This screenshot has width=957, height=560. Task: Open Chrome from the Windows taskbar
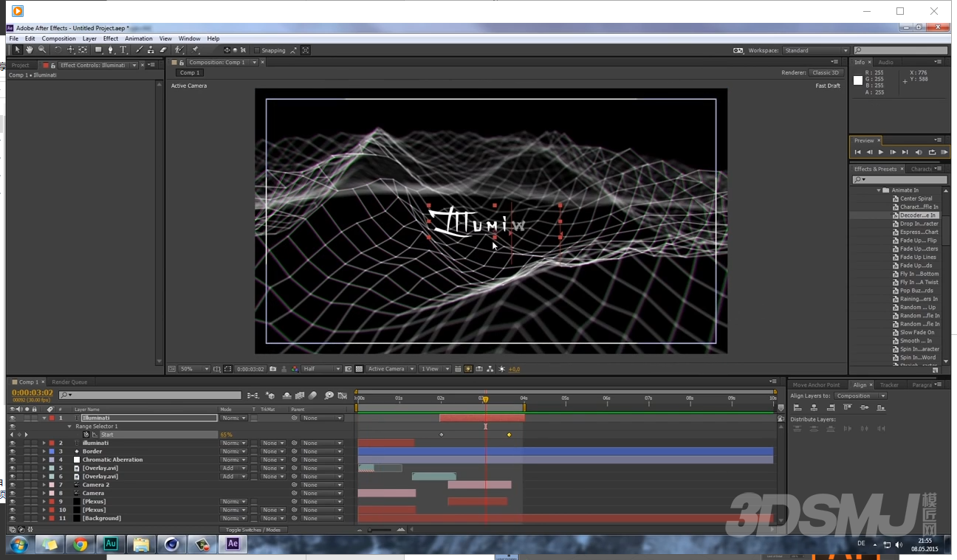80,545
